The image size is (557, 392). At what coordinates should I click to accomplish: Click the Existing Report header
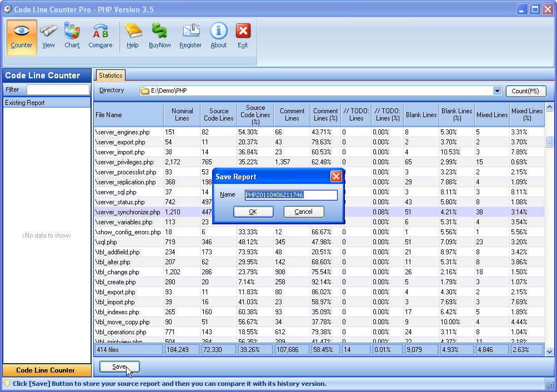coord(47,103)
